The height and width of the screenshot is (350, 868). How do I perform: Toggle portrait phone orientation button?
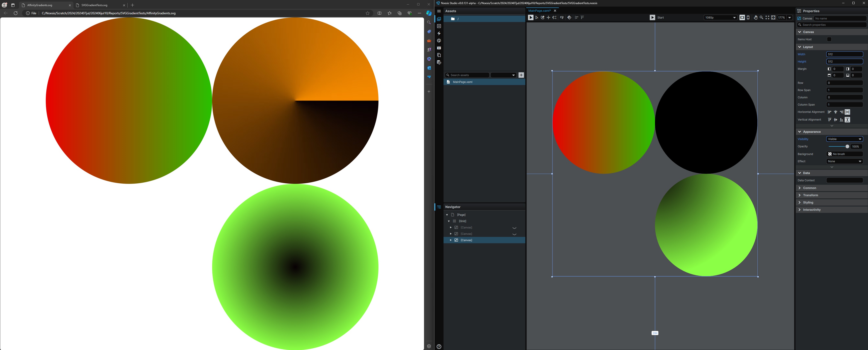click(x=748, y=17)
